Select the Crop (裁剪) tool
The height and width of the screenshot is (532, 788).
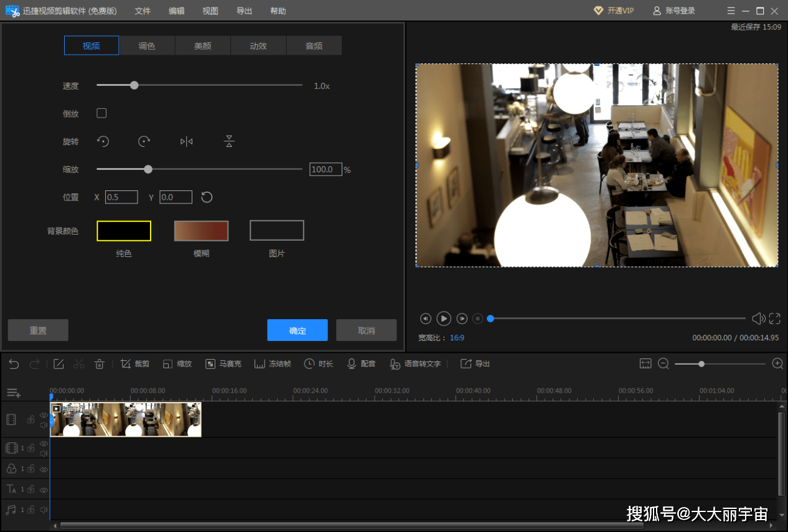134,363
